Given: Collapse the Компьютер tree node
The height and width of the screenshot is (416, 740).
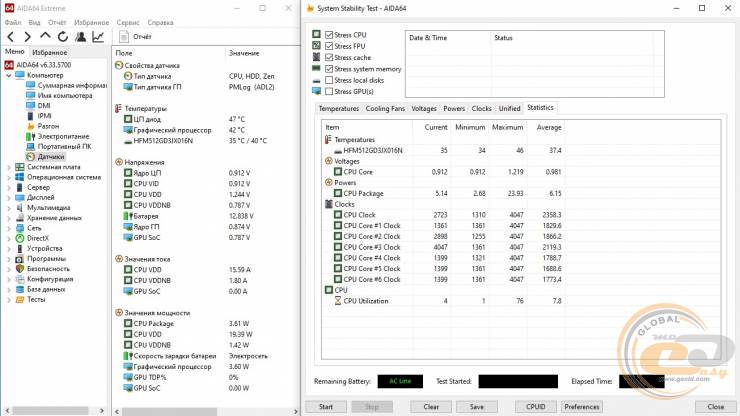Looking at the screenshot, I should pos(8,76).
